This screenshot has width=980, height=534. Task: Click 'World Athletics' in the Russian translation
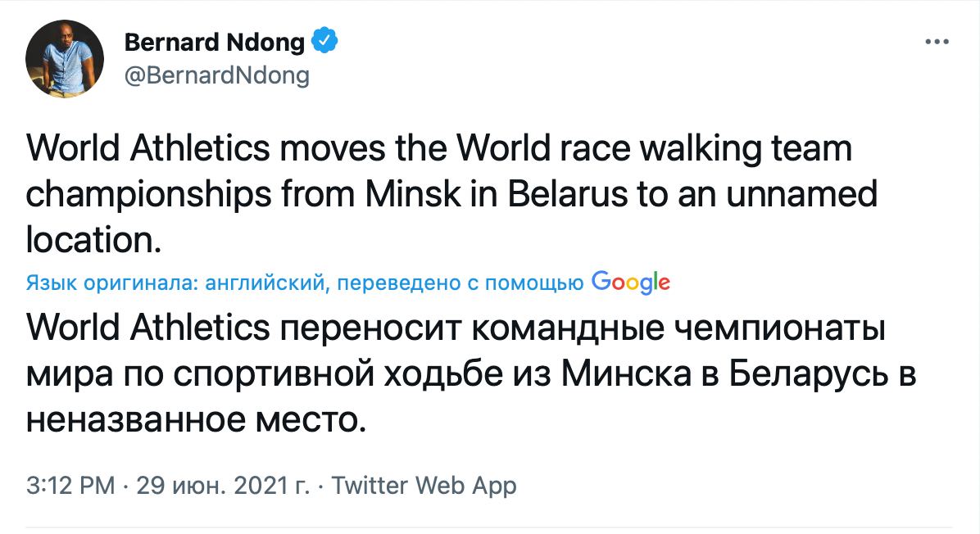click(x=148, y=328)
